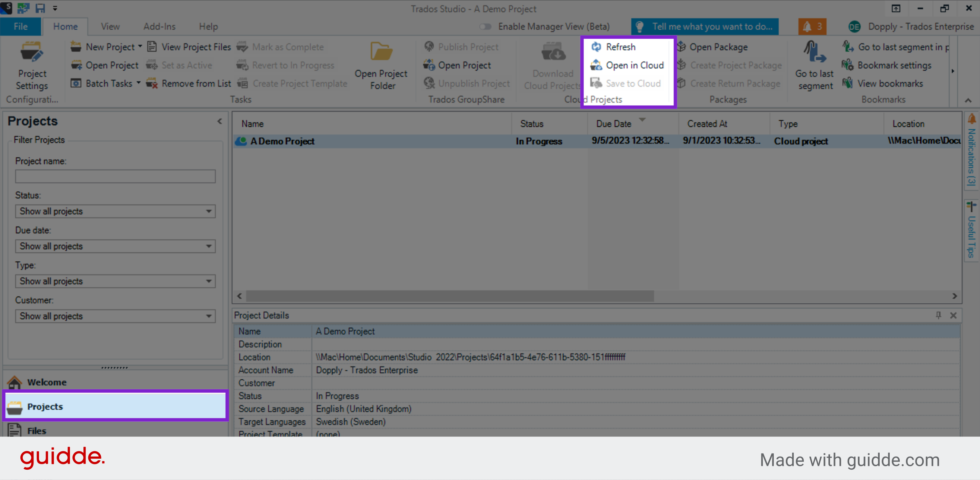Switch to the View ribbon tab
Viewport: 980px width, 480px height.
(110, 27)
